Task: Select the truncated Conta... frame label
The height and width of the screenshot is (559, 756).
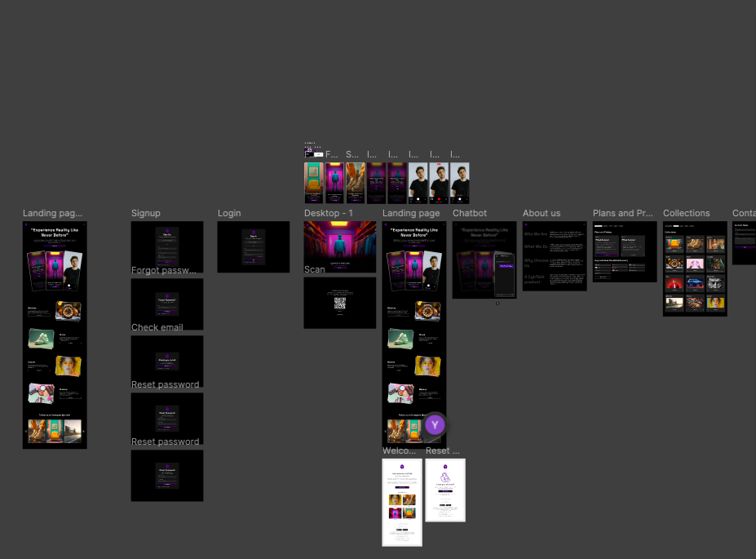Action: [x=744, y=213]
